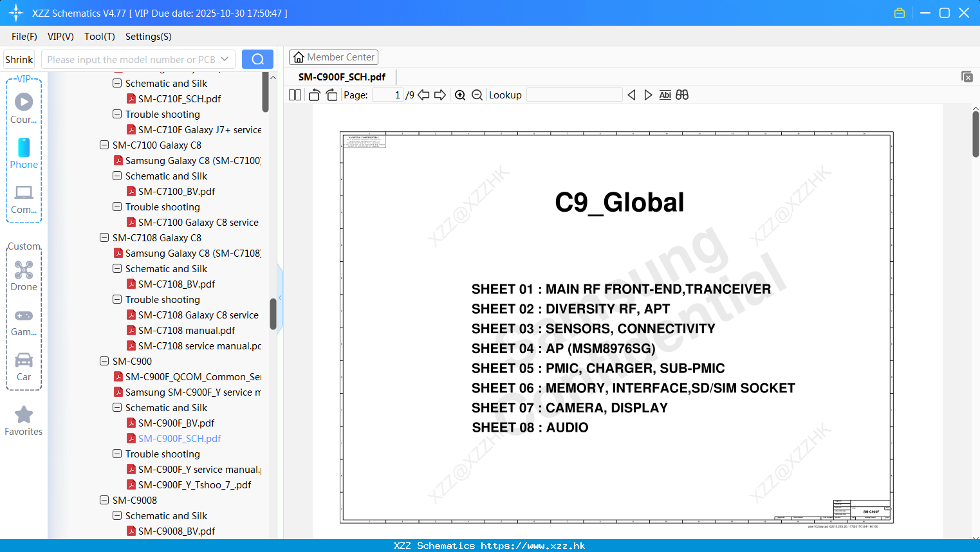Open the VIP(V) menu
The width and height of the screenshot is (980, 552).
[60, 37]
